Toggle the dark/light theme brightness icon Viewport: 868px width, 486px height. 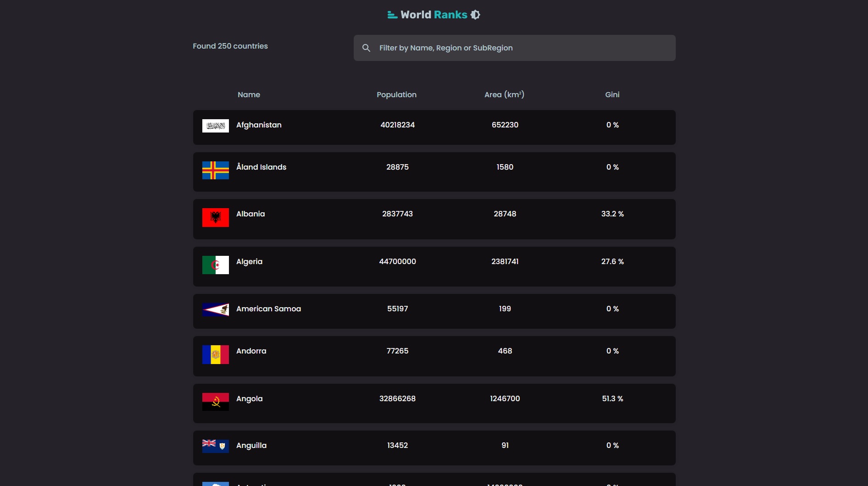tap(475, 15)
